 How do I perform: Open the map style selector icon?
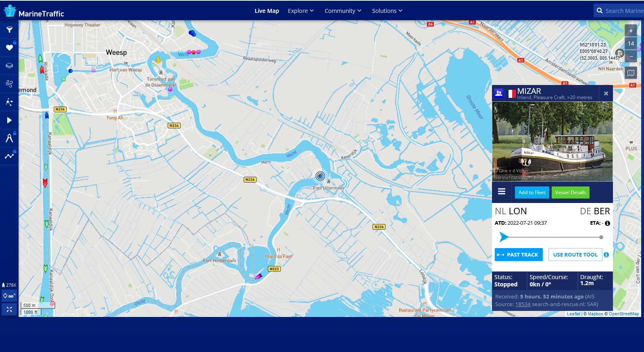[x=631, y=73]
